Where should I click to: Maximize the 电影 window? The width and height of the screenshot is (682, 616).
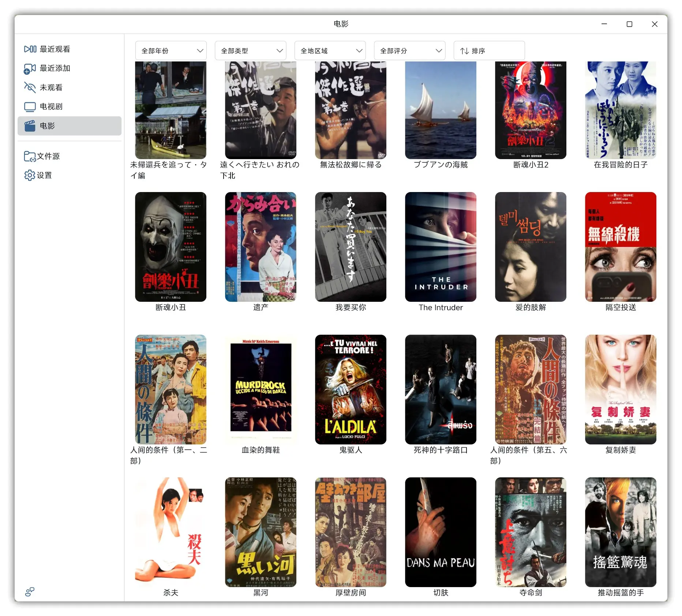point(629,24)
